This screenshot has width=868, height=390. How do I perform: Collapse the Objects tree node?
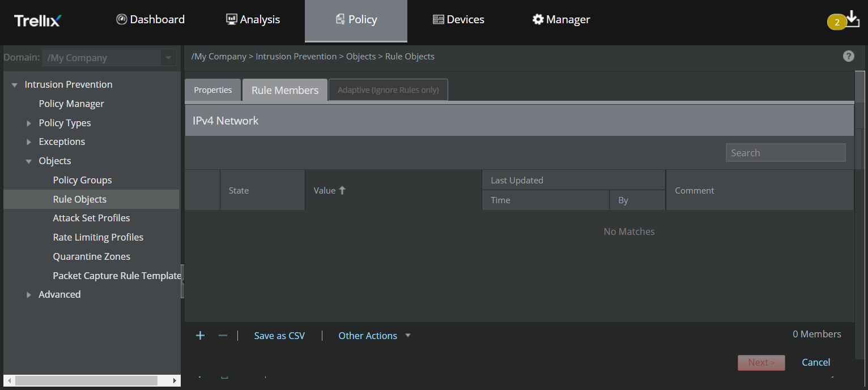pos(29,161)
